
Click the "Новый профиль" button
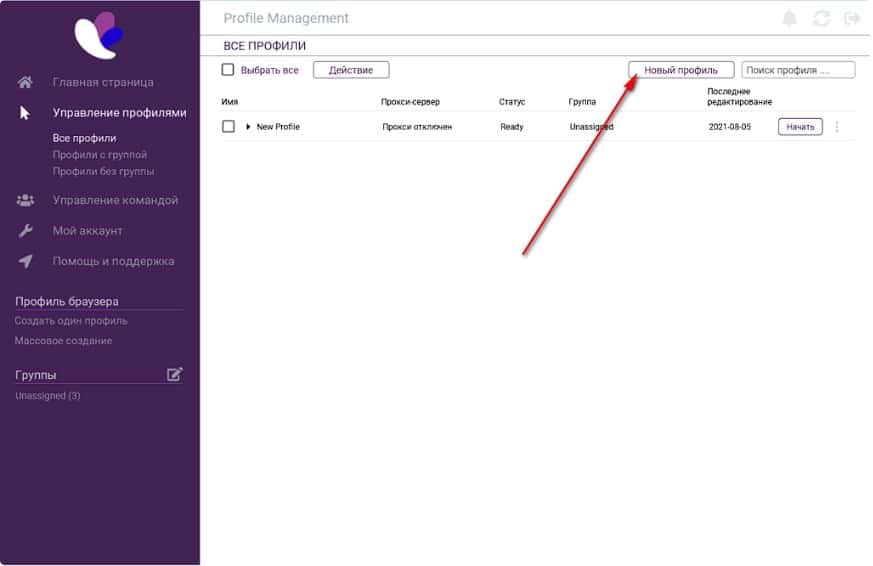tap(681, 70)
